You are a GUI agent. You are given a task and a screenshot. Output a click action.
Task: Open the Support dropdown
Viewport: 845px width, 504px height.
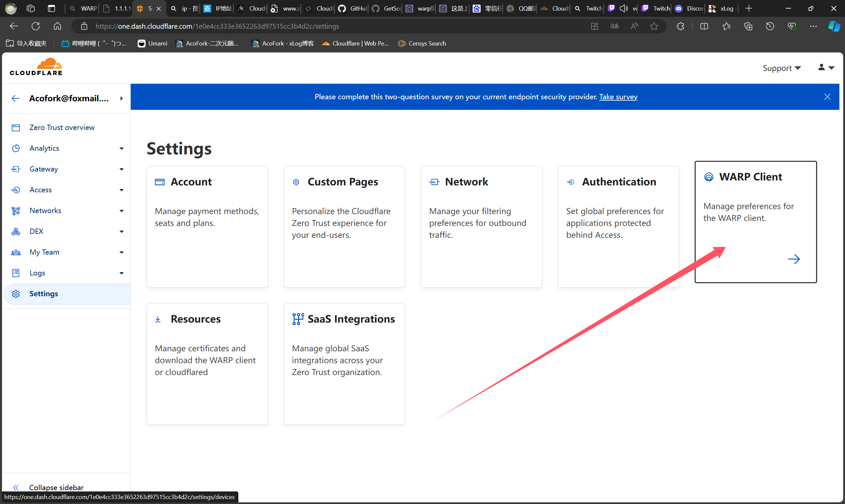coord(782,68)
